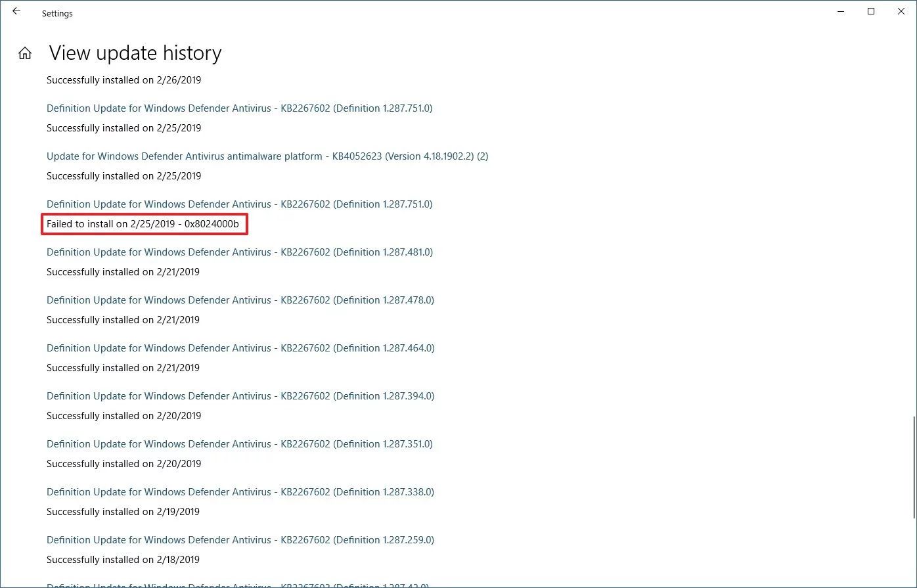Minimize the Settings window
The image size is (917, 588).
pyautogui.click(x=841, y=11)
